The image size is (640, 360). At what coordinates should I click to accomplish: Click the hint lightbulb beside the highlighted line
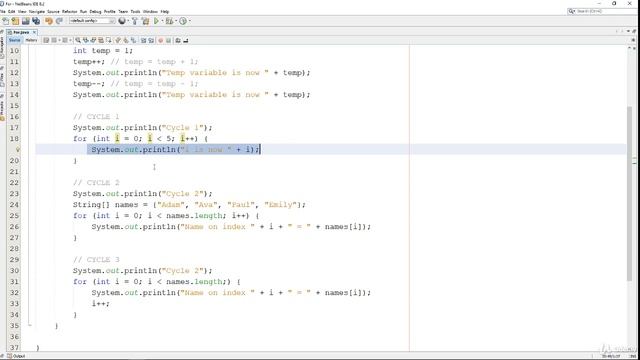[17, 150]
